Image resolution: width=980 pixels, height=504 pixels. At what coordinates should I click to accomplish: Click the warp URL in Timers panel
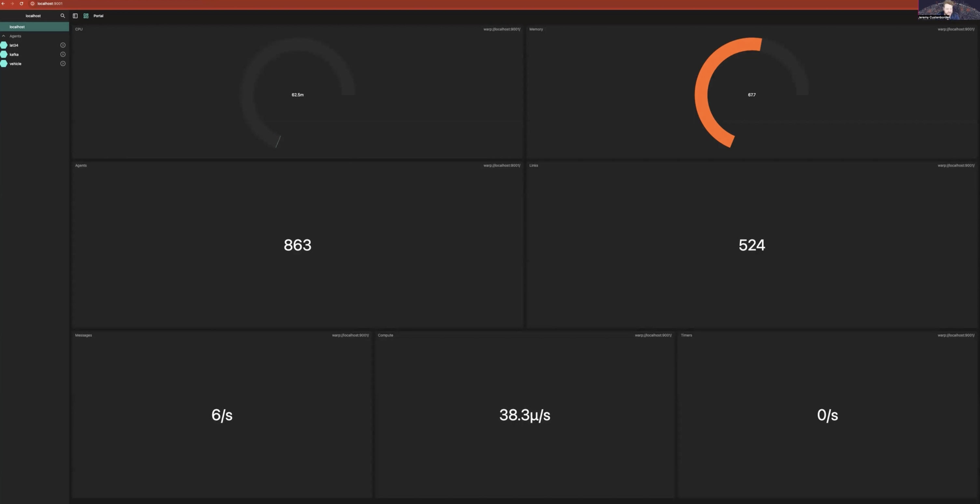tap(956, 335)
